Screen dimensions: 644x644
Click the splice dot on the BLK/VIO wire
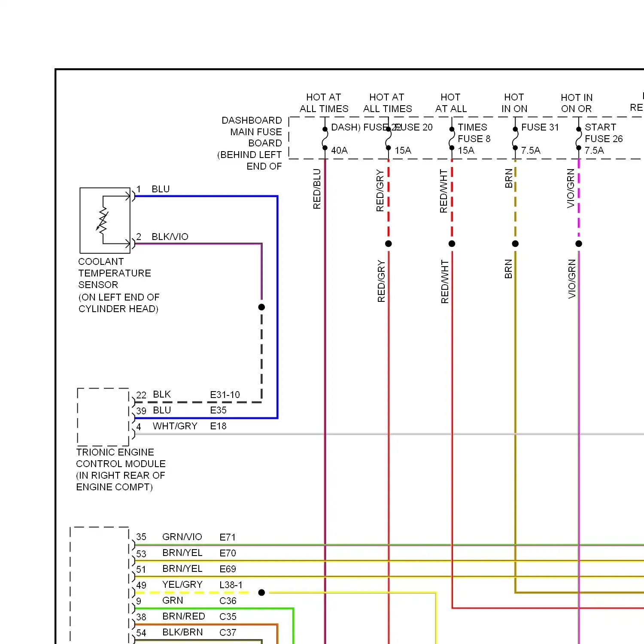[261, 307]
